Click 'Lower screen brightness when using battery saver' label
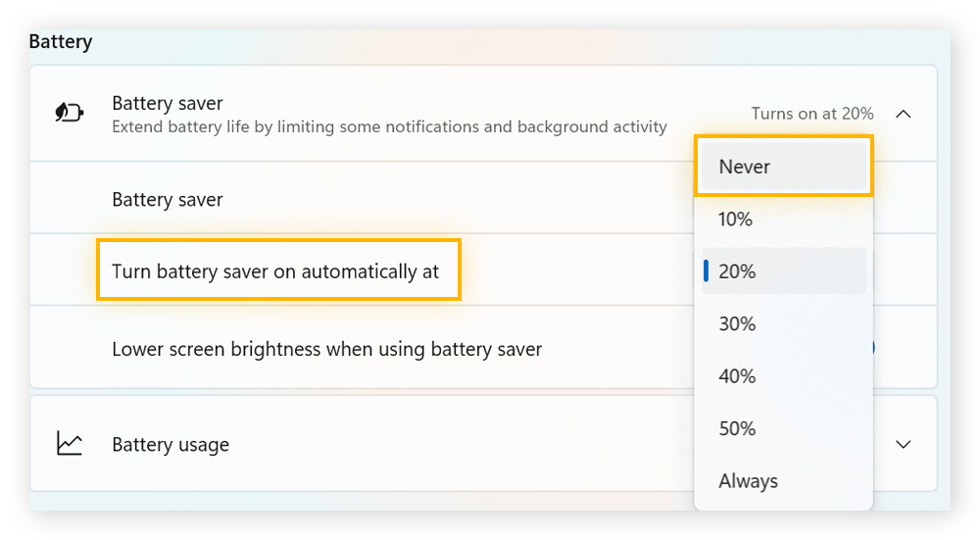Screen dimensions: 980x540 [x=326, y=349]
